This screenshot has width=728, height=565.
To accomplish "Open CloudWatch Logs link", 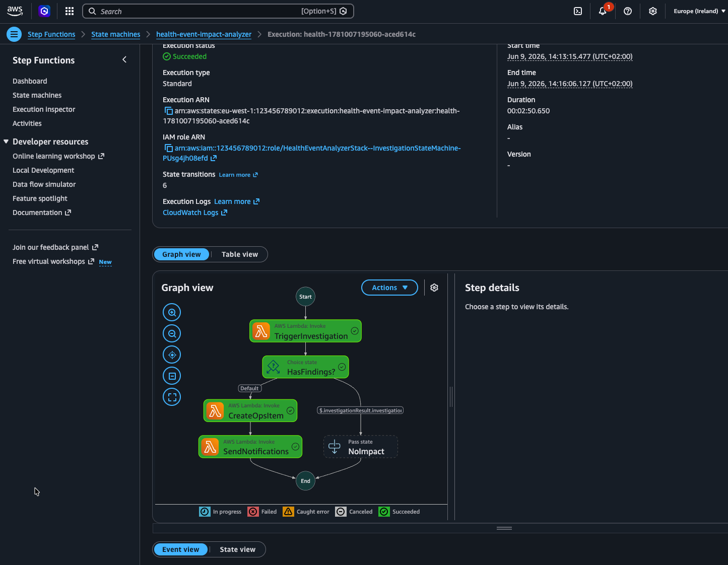I will tap(195, 213).
